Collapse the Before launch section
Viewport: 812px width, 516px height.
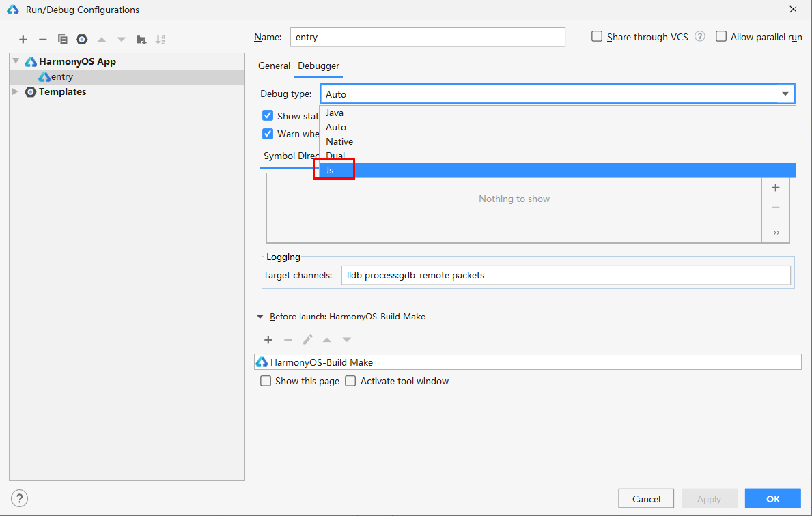260,317
